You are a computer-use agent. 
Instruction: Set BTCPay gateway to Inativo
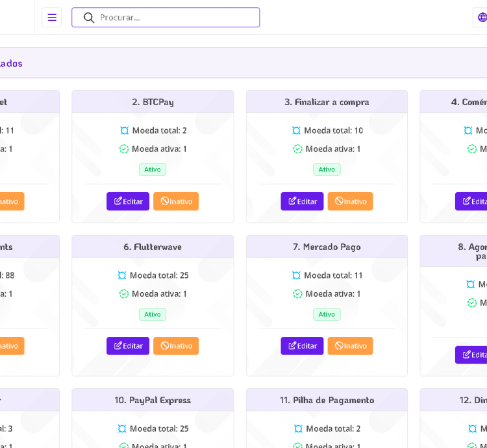click(x=176, y=201)
